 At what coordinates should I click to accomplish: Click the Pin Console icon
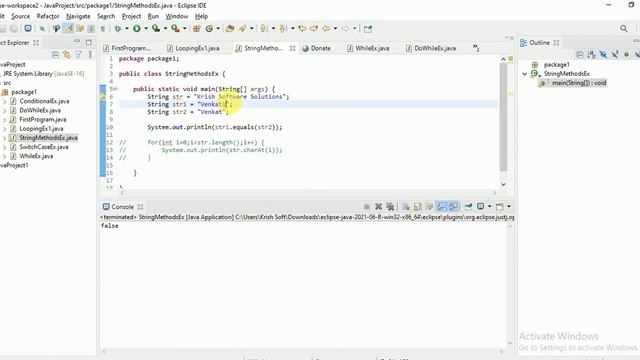coord(469,207)
